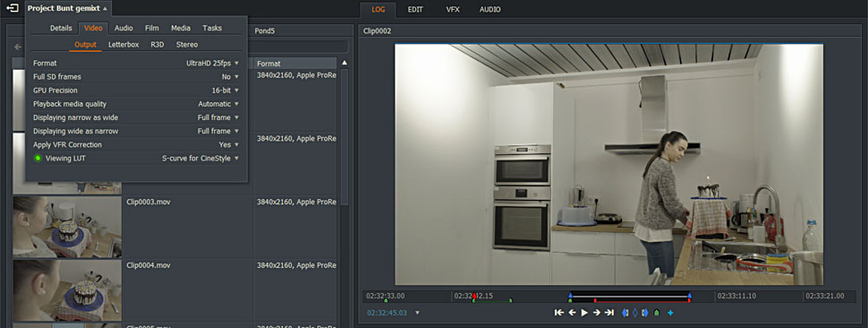Open the Audio project settings tab
This screenshot has height=328, width=868.
[123, 28]
